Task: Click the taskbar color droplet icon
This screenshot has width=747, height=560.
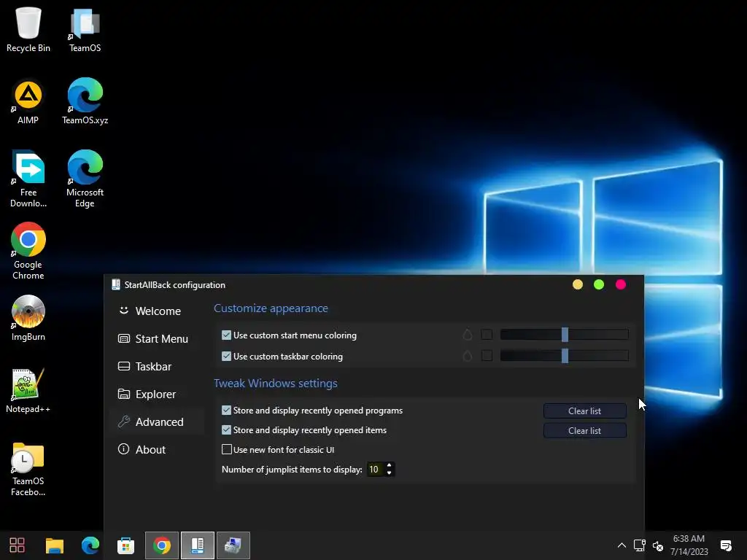Action: point(468,356)
